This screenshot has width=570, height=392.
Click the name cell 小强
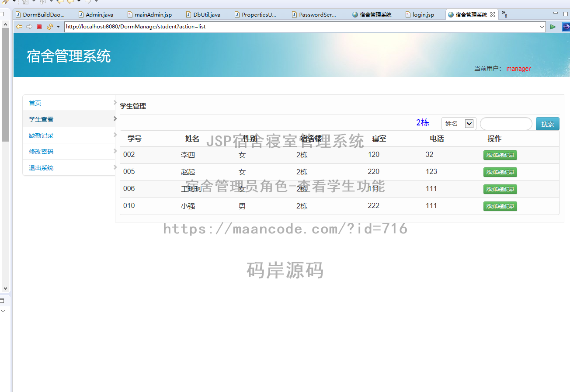[x=188, y=206]
